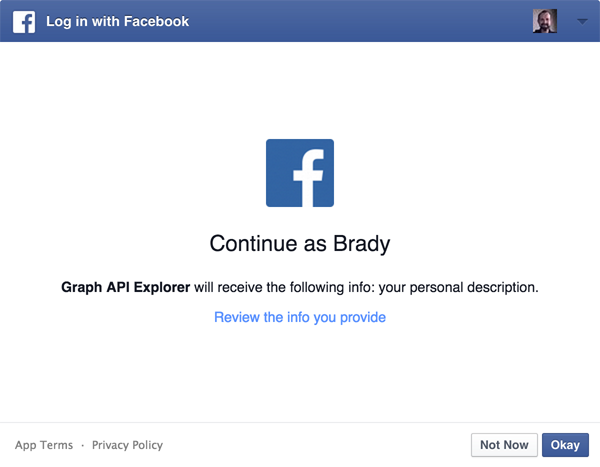Viewport: 600px width, 467px height.
Task: Click the small Facebook logo in header
Action: point(23,21)
